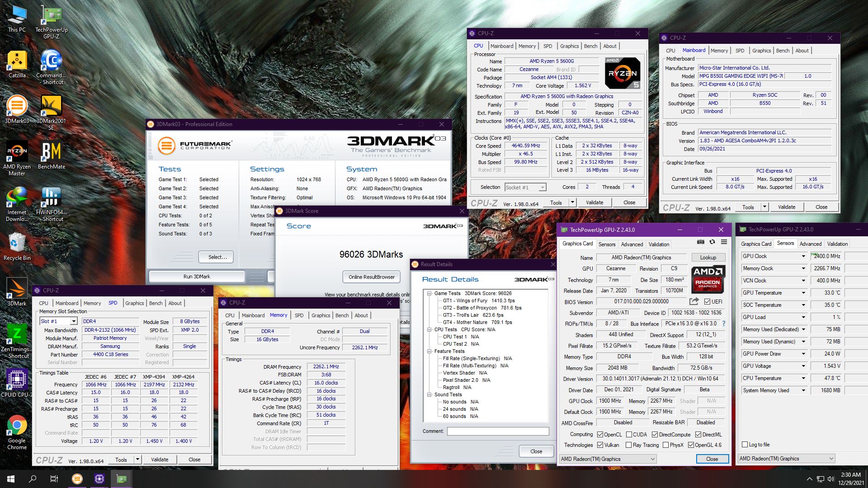This screenshot has width=868, height=488.
Task: Toggle the CUDA checkbox
Action: point(629,435)
